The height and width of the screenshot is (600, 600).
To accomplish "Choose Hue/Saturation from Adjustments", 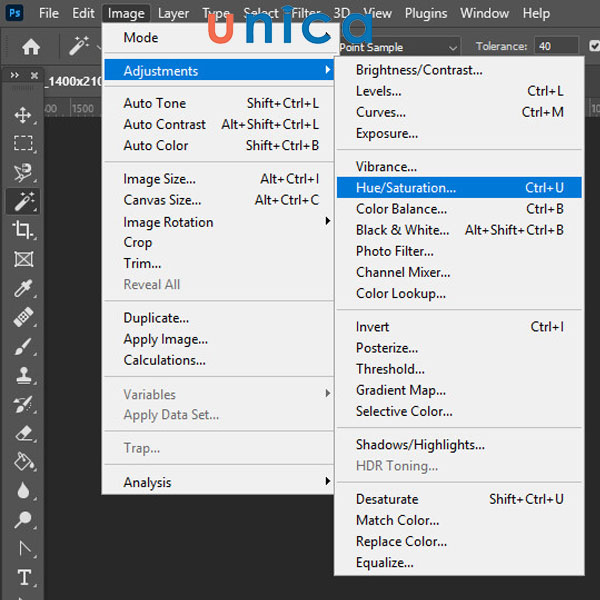I will [406, 187].
